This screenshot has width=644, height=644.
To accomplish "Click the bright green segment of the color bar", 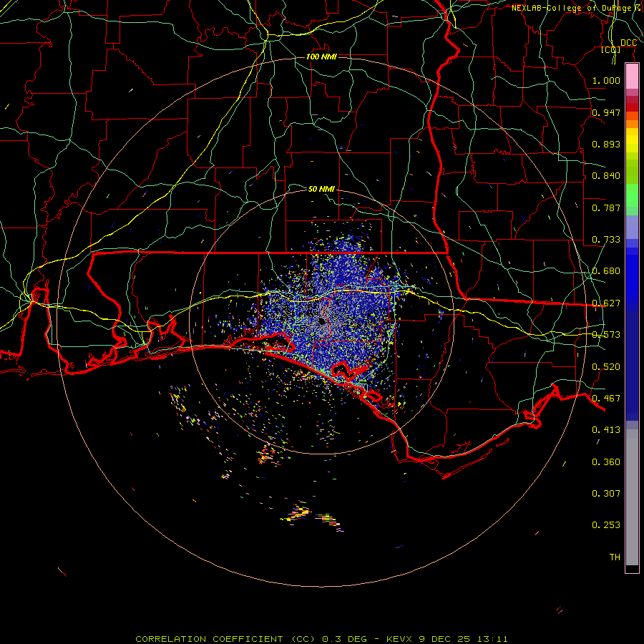I will click(632, 195).
